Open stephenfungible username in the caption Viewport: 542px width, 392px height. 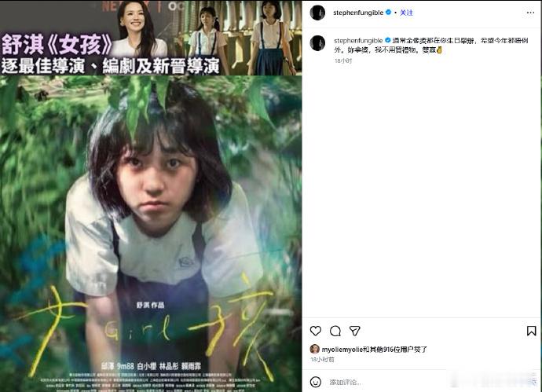358,40
